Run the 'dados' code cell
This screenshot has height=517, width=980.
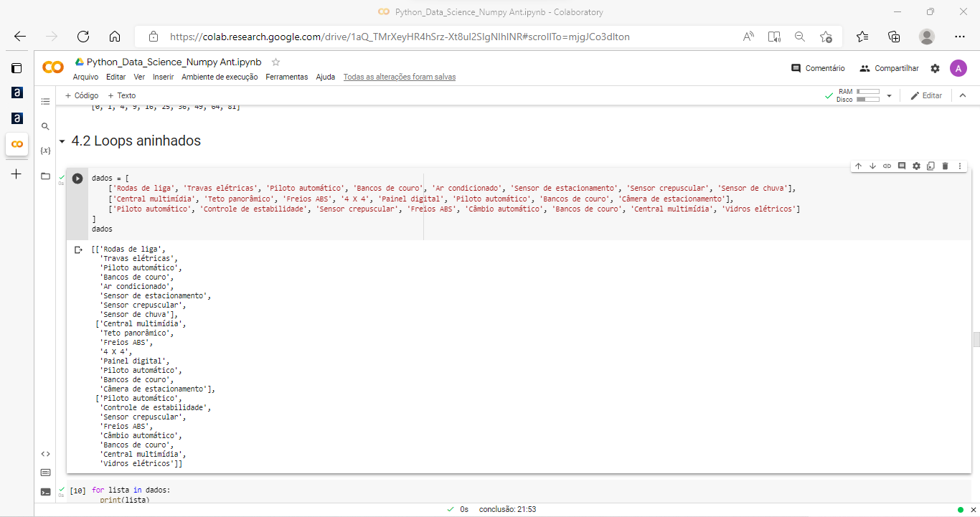(x=77, y=179)
